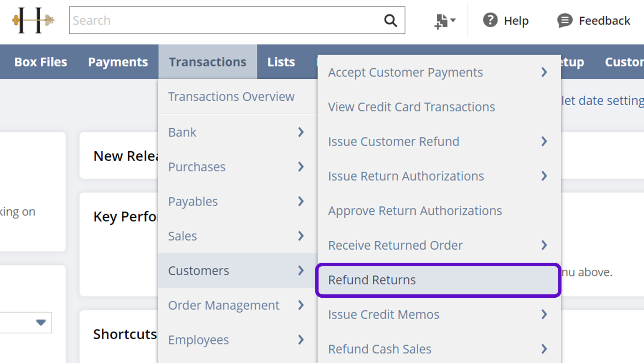The width and height of the screenshot is (644, 363).
Task: Expand Accept Customer Payments chevron
Action: [x=544, y=72]
